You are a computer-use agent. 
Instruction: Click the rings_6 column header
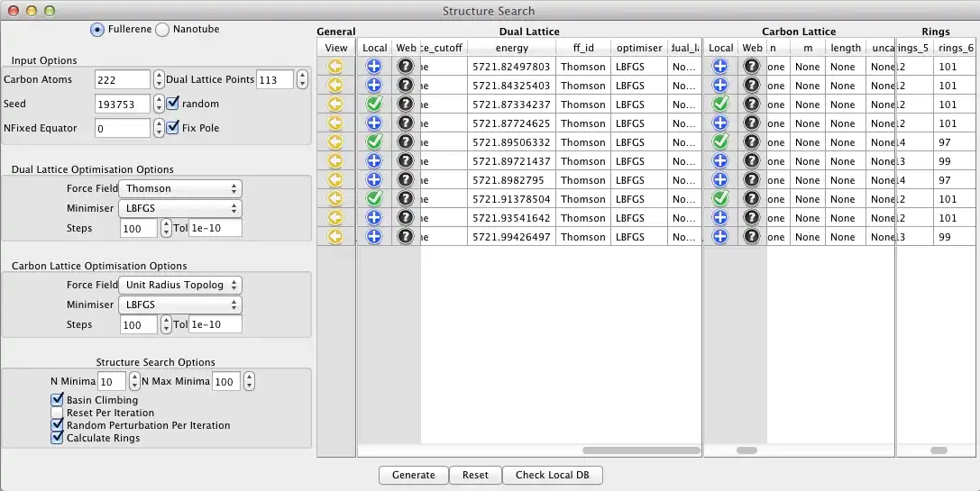(956, 48)
